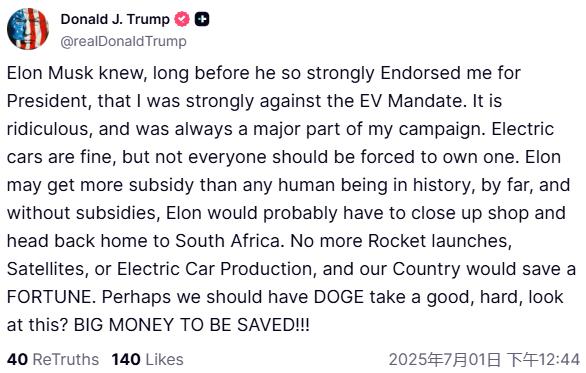Click "Rocket launches" in the post text
The width and height of the screenshot is (586, 373).
[x=440, y=241]
